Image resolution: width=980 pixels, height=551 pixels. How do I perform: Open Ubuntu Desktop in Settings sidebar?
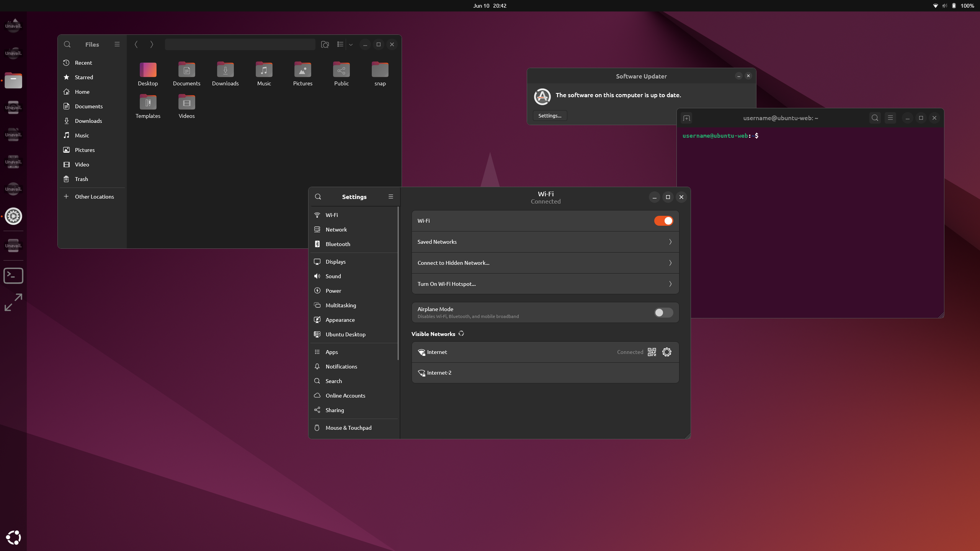tap(353, 334)
